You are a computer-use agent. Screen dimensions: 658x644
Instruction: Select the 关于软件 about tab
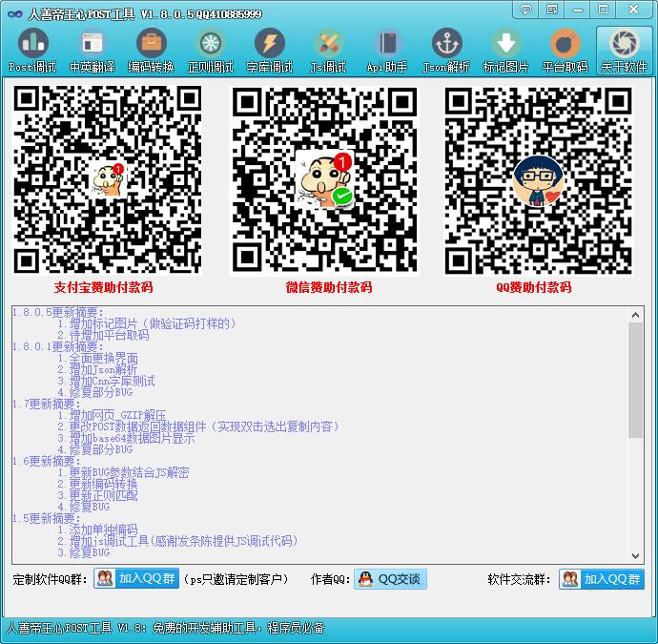click(624, 51)
